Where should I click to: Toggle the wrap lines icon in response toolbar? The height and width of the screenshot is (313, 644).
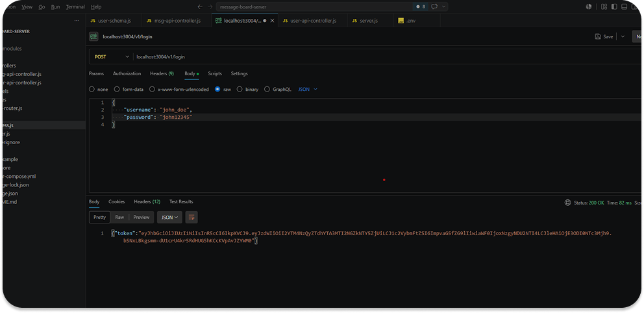coord(192,218)
